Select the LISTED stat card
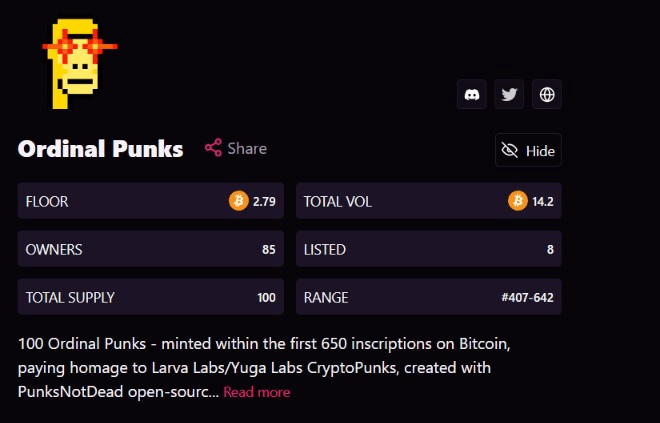Viewport: 660px width, 423px height. point(428,249)
